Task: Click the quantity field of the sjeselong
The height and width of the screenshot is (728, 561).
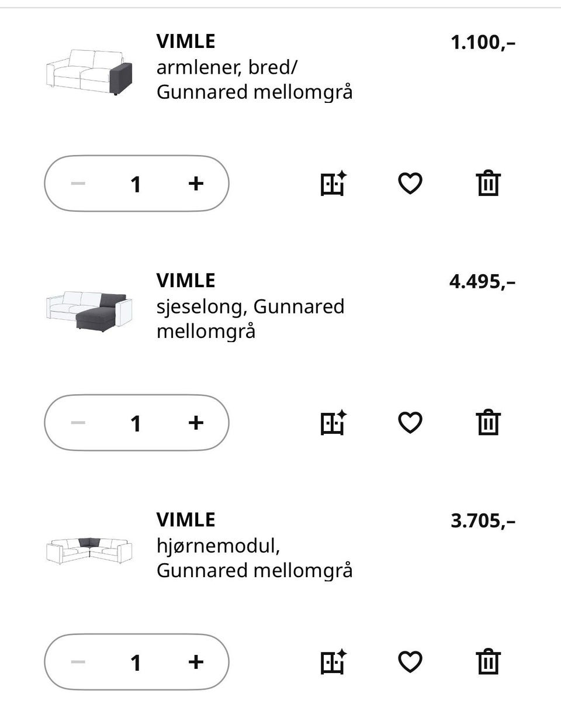Action: click(x=136, y=423)
